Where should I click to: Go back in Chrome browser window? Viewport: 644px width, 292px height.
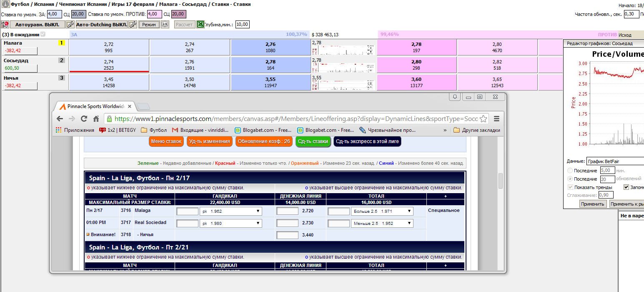(60, 118)
